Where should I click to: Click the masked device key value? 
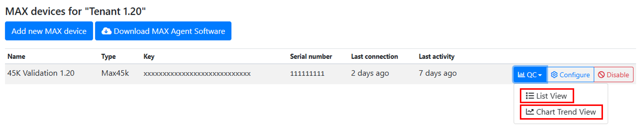pyautogui.click(x=197, y=74)
